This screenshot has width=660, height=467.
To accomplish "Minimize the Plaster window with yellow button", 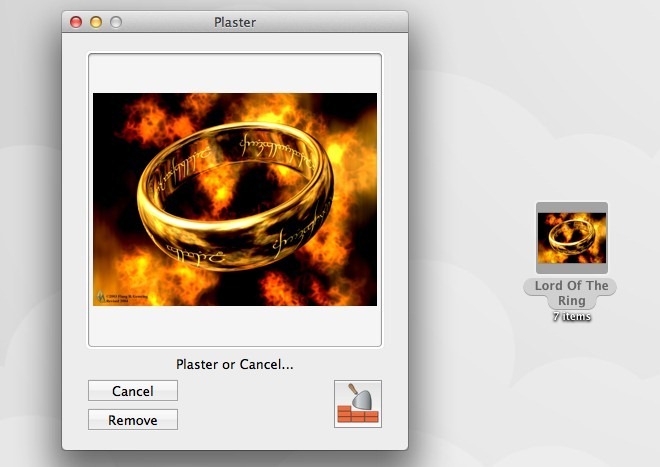I will [x=96, y=22].
